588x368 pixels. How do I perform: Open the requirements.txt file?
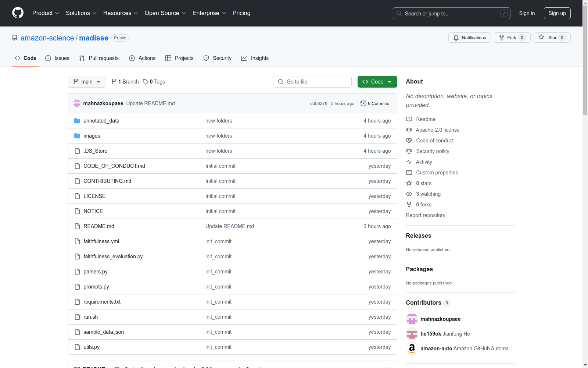(102, 302)
